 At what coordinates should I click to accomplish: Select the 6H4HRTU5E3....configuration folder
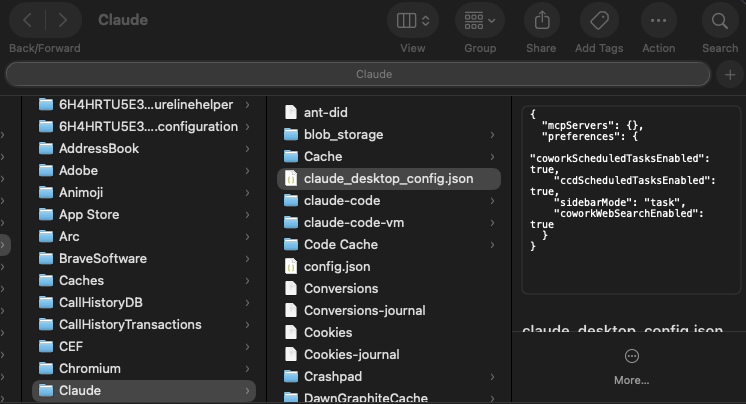pyautogui.click(x=144, y=126)
